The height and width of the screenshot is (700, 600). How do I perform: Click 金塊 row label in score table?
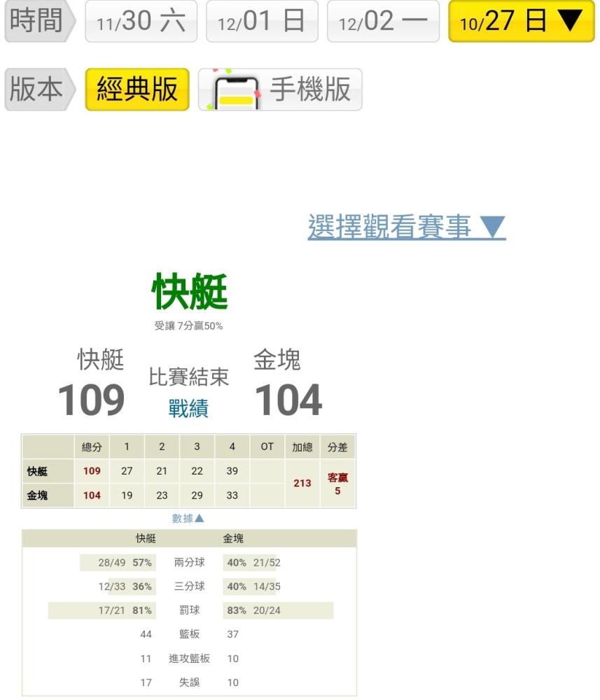48,496
